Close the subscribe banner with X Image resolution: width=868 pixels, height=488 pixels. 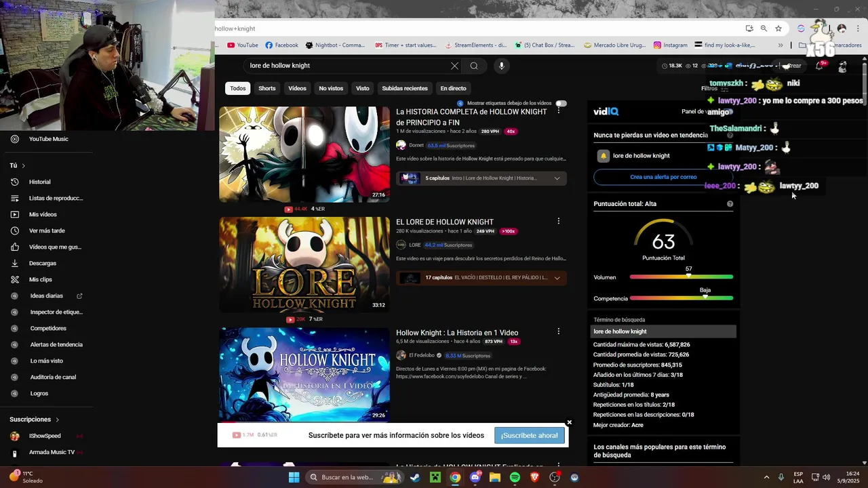point(569,422)
